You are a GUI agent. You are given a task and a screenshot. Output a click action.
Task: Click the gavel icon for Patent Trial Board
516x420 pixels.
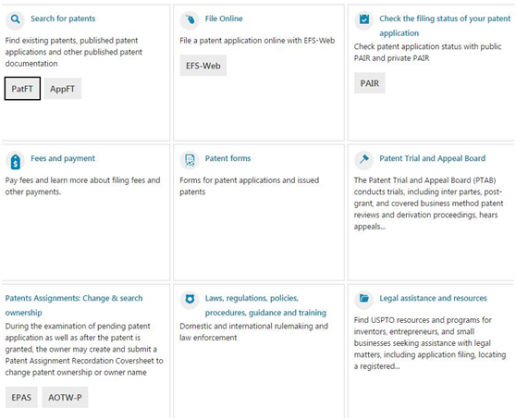pos(364,160)
